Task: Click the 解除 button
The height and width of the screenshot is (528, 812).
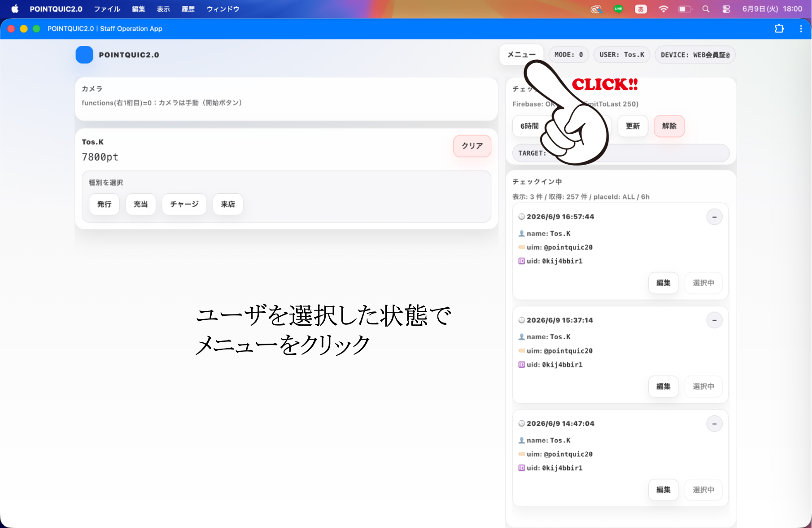Action: pyautogui.click(x=669, y=126)
